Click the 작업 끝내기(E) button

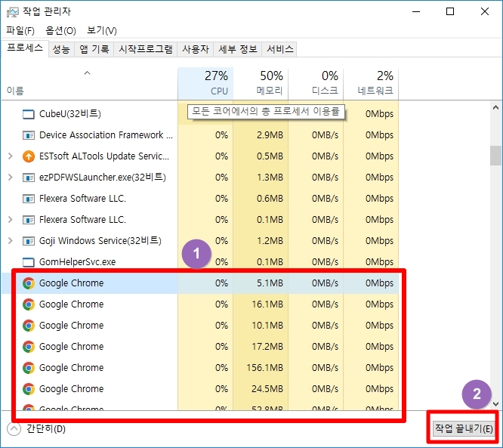tap(463, 429)
